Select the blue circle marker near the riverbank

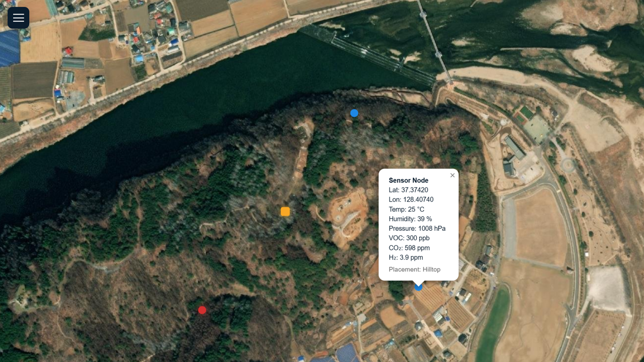[x=354, y=113]
